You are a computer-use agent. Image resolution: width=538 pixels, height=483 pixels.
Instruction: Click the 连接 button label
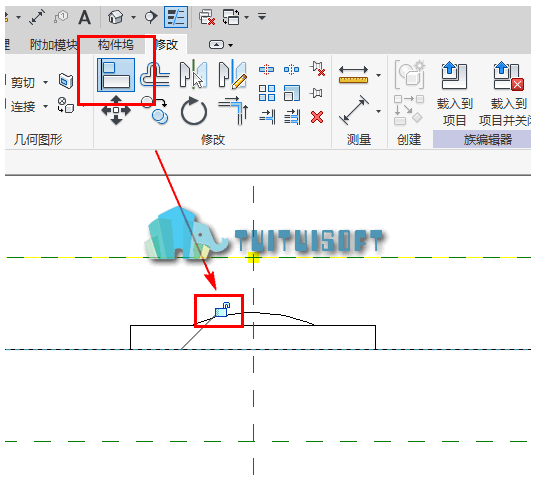click(x=23, y=107)
